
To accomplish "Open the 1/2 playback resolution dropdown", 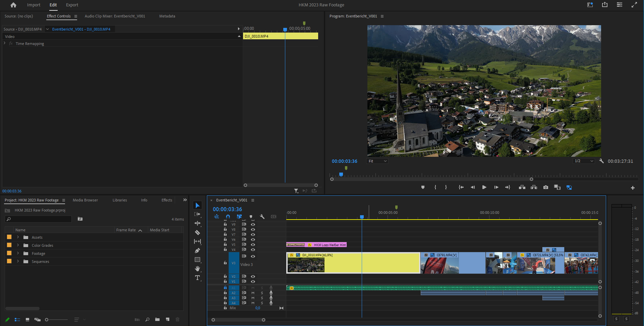I will [x=584, y=161].
